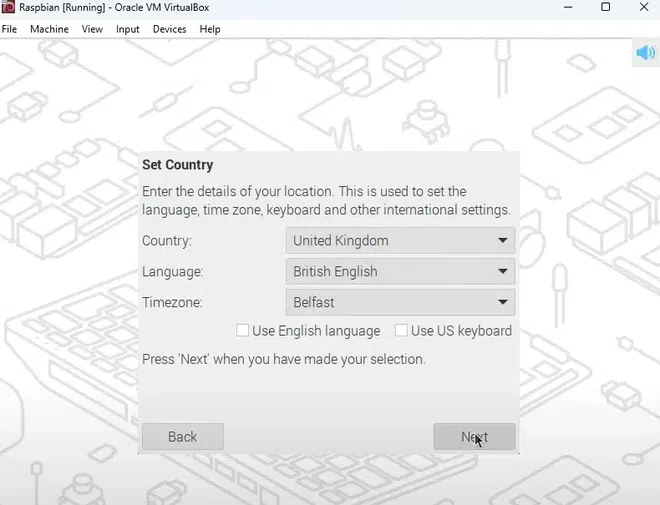660x505 pixels.
Task: Click the VirtualBox app icon in title bar
Action: click(8, 7)
